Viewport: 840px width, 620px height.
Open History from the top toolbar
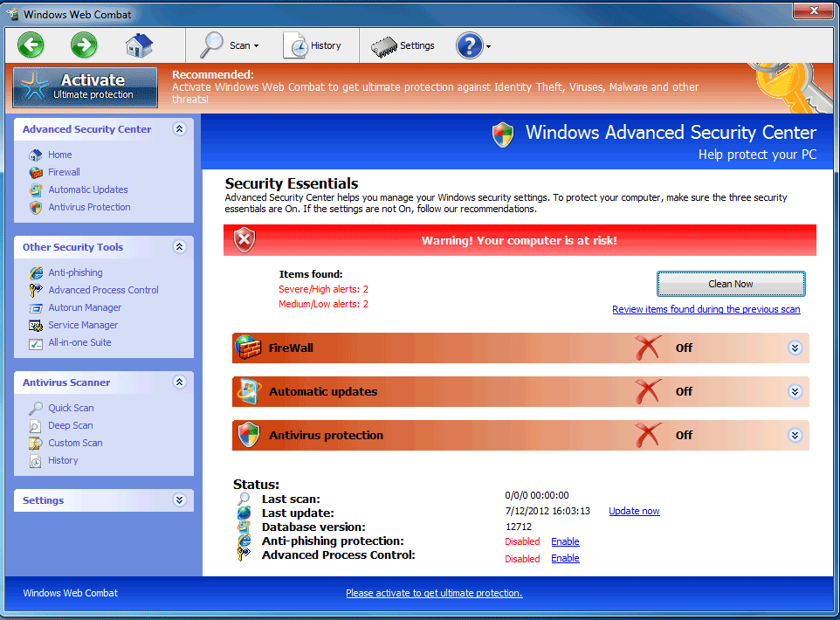click(313, 45)
